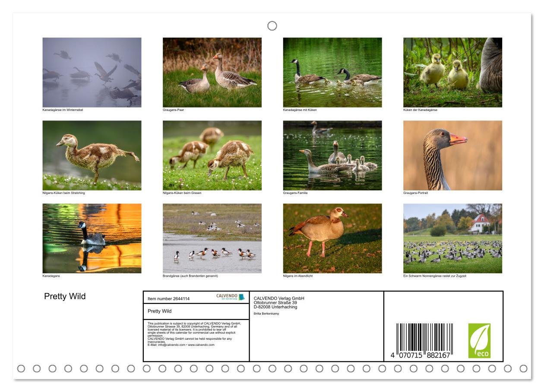Click the E-Mail info@calvendo.com line
The height and width of the screenshot is (392, 544).
tap(181, 345)
